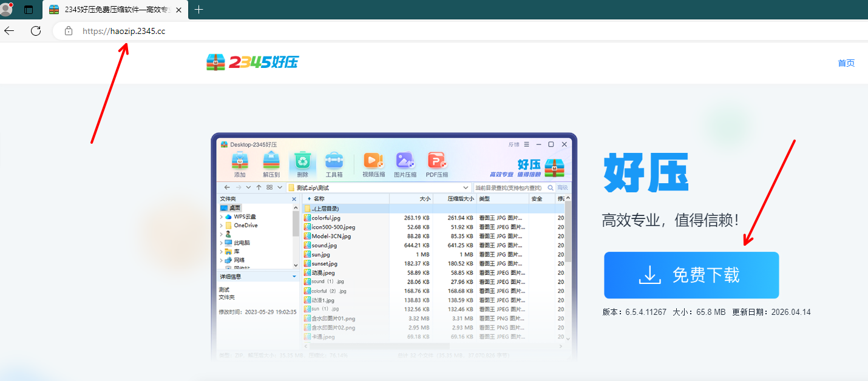Go up one directory level arrow
The image size is (868, 381).
pyautogui.click(x=259, y=187)
